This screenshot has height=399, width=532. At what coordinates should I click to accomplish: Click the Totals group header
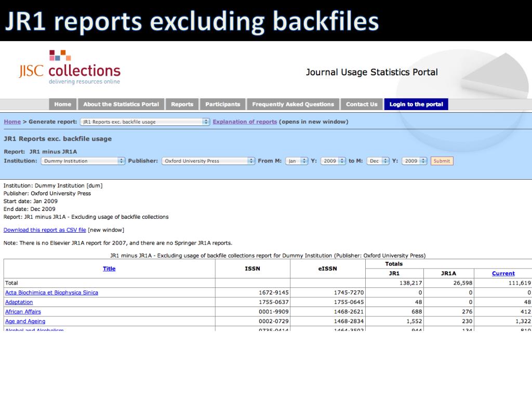[394, 263]
